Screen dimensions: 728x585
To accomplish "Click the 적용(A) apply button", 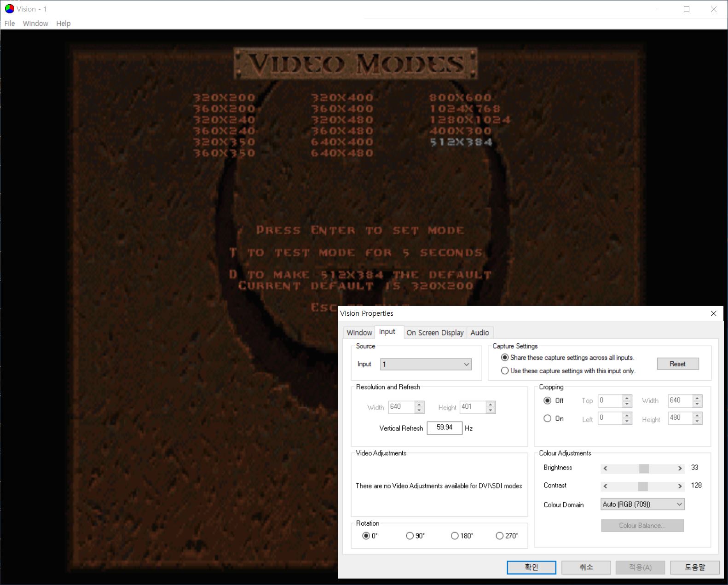I will (640, 567).
